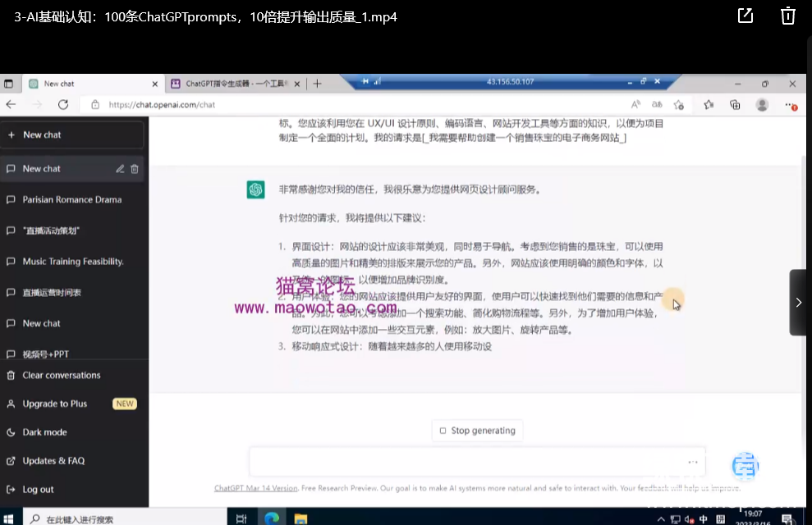Image resolution: width=812 pixels, height=525 pixels.
Task: Click the trash icon in the video header
Action: 787,16
